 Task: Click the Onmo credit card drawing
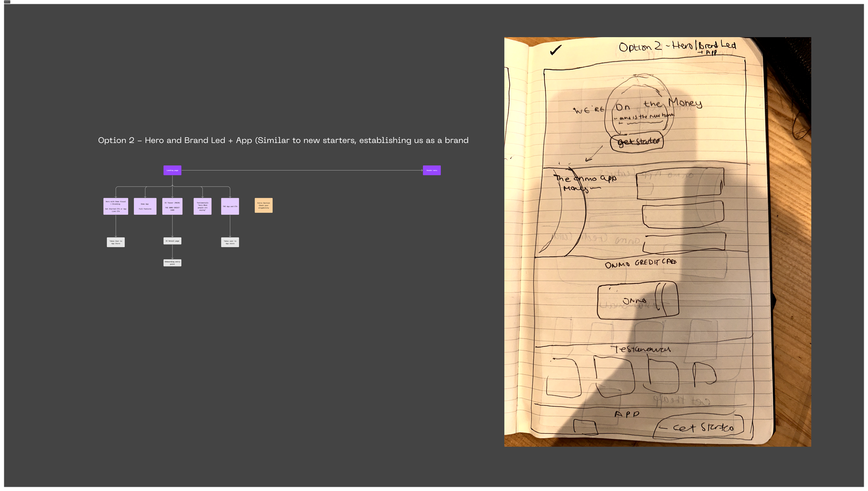[637, 301]
